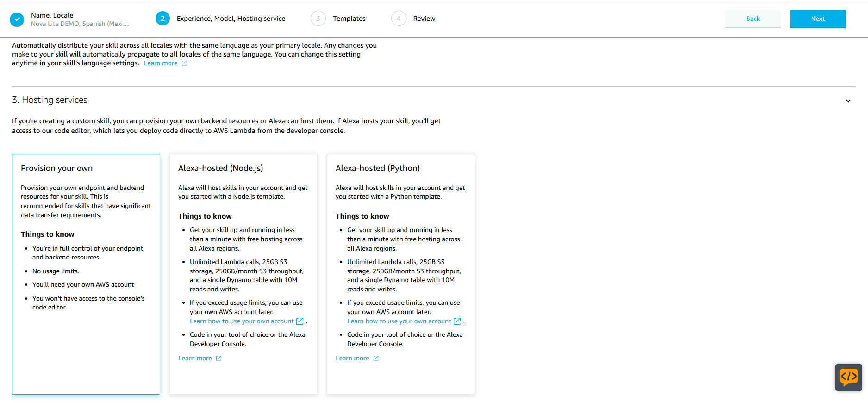This screenshot has height=403, width=868.
Task: Collapse the Hosting services section chevron
Action: click(848, 101)
